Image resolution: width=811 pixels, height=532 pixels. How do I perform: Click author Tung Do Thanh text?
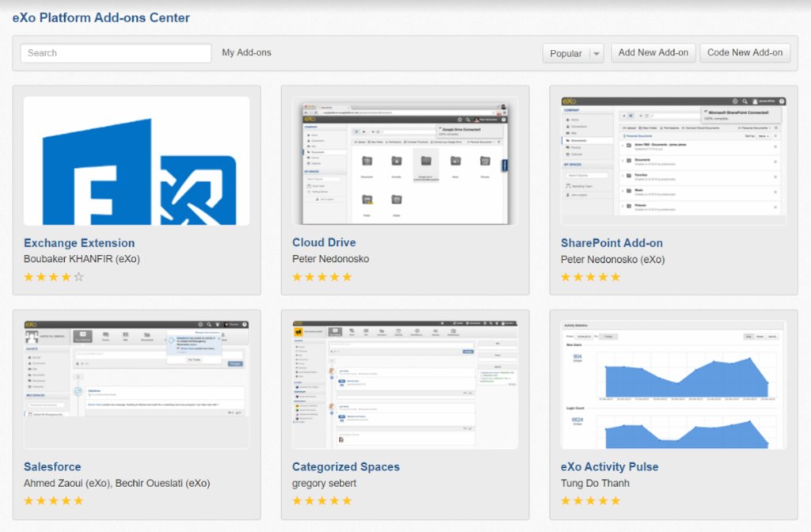(596, 484)
